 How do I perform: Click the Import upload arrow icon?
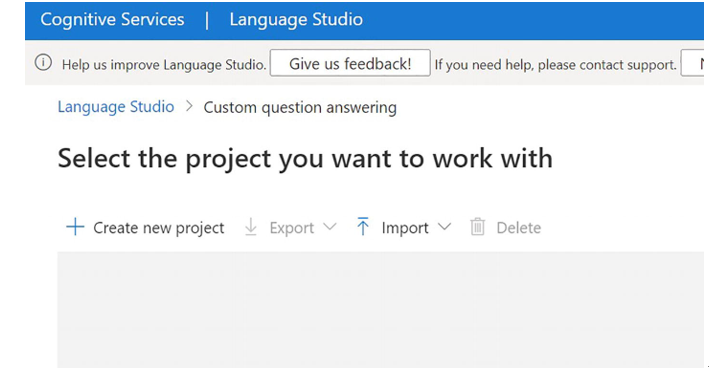(363, 227)
